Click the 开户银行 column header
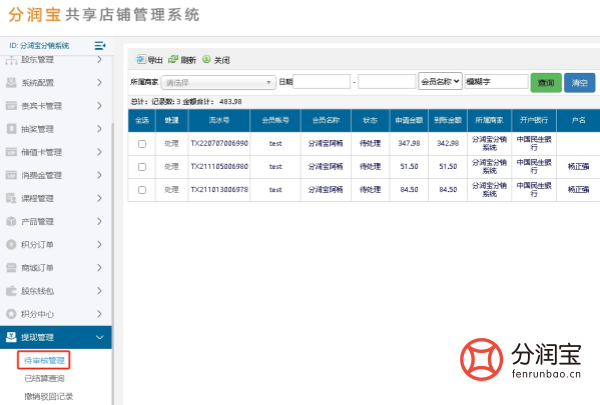This screenshot has height=405, width=600. tap(534, 120)
